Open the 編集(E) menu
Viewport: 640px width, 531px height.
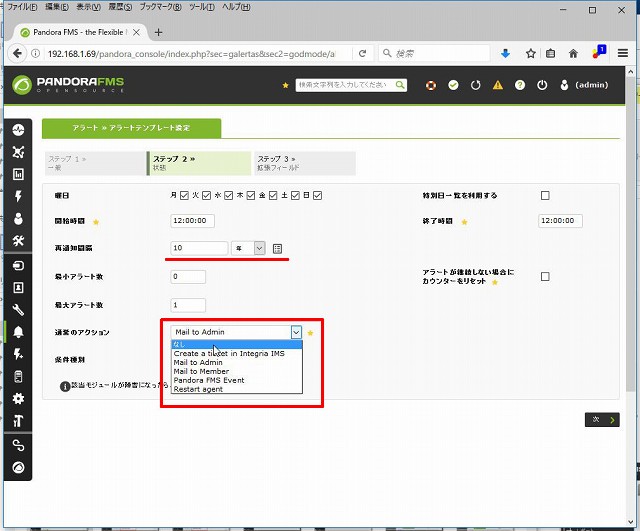57,7
